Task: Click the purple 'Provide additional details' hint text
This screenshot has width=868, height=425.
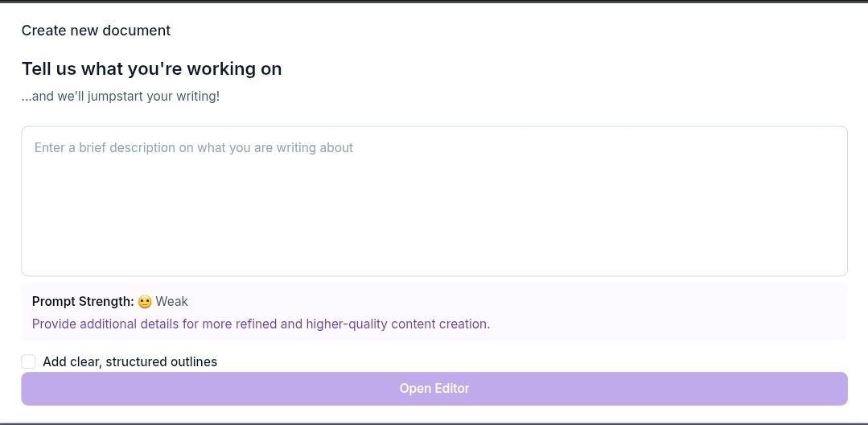Action: click(261, 324)
